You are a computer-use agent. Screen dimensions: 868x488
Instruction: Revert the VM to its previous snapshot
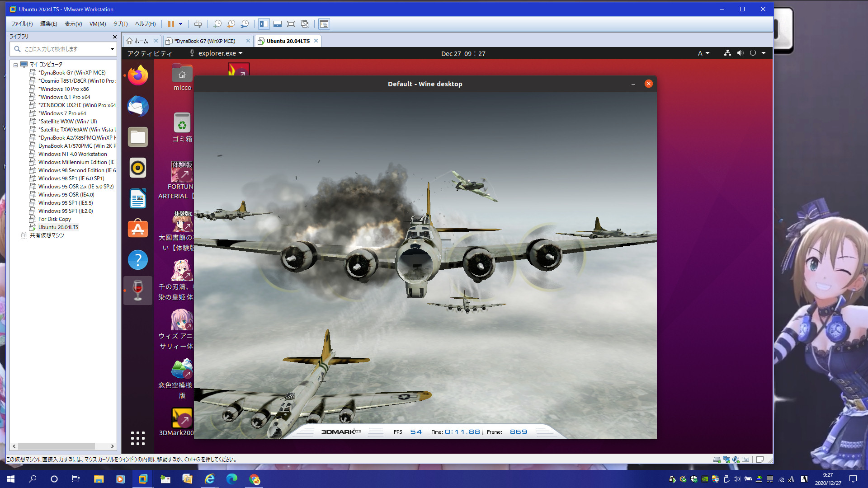(x=231, y=24)
